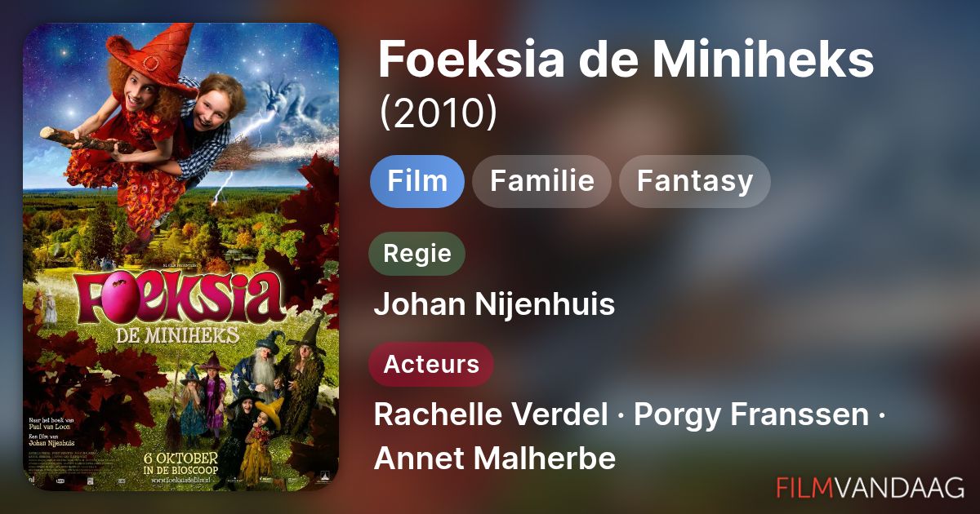This screenshot has width=980, height=514.
Task: Click the release year (2010)
Action: point(438,113)
